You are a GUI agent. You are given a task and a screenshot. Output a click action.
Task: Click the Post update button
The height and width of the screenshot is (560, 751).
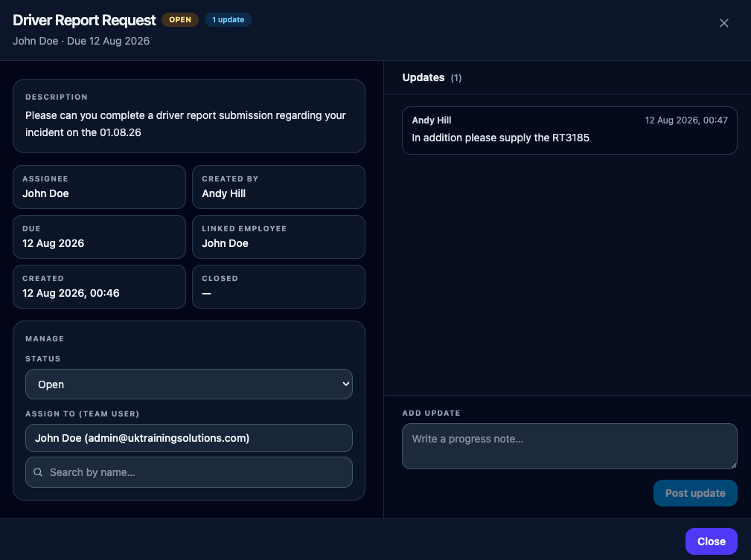click(695, 493)
